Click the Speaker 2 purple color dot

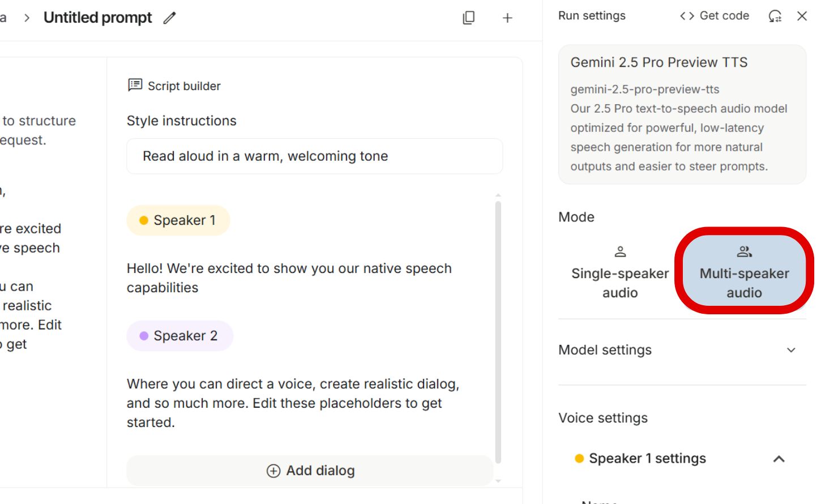coord(146,335)
